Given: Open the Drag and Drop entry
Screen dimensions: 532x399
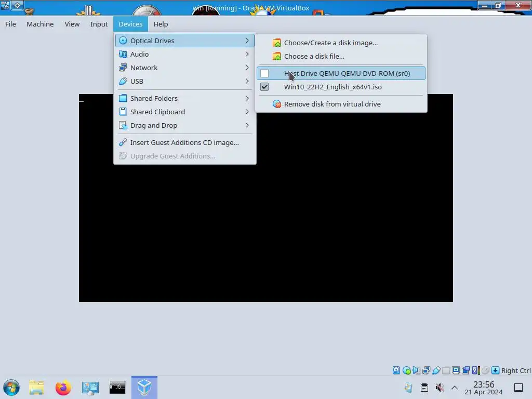Looking at the screenshot, I should tap(184, 125).
